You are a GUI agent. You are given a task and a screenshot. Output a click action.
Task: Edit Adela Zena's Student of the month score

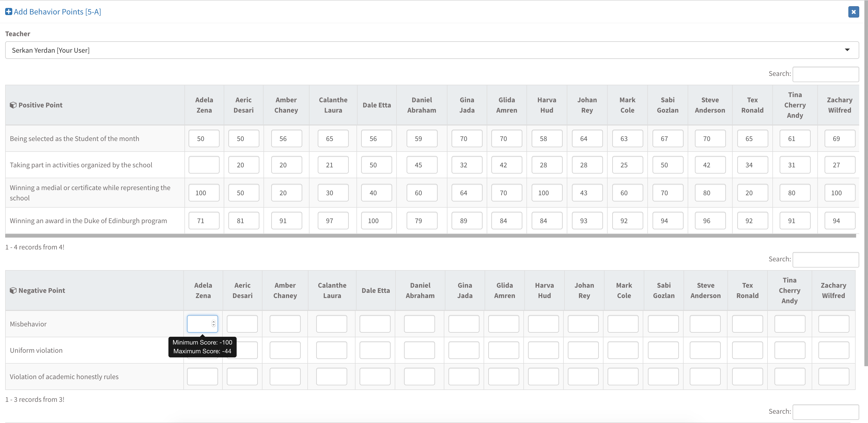(x=204, y=138)
